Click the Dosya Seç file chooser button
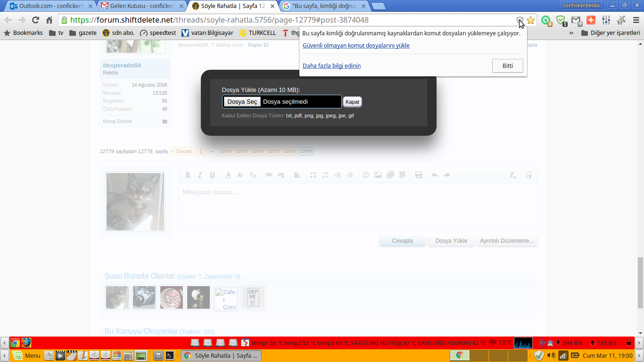Screen dimensions: 644x362 [242, 102]
